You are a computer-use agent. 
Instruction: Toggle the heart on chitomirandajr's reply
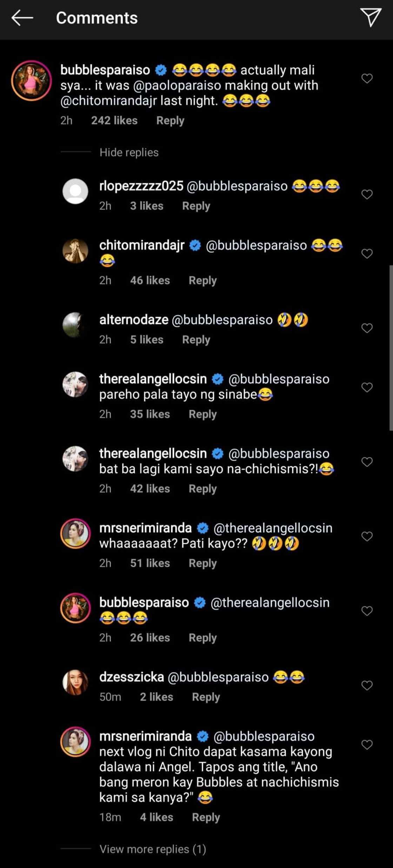click(367, 253)
